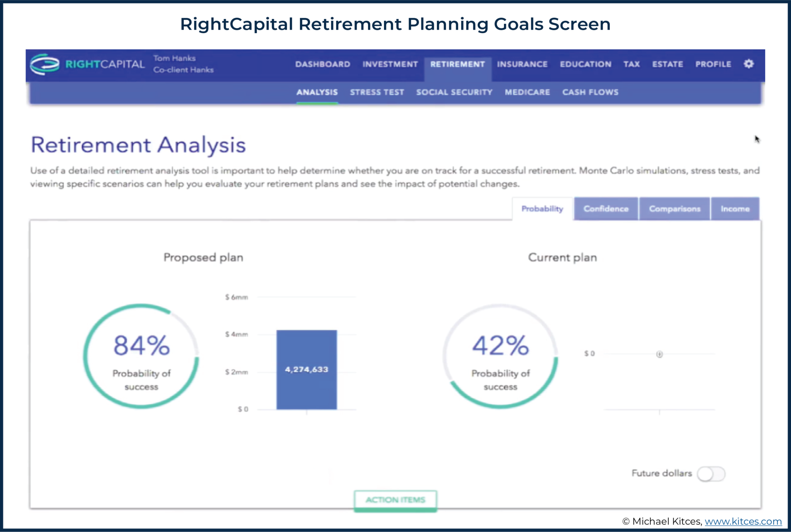Viewport: 791px width, 532px height.
Task: Open the Estate planning section
Action: pos(667,64)
